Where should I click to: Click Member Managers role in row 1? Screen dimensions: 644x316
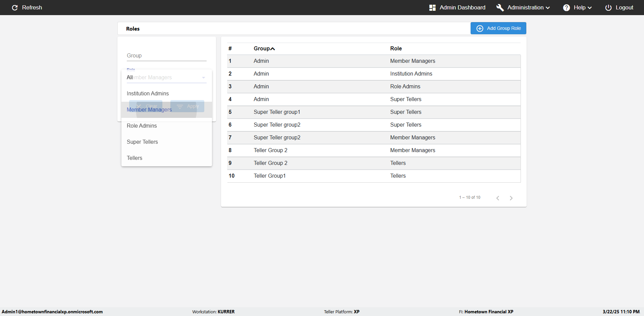pyautogui.click(x=413, y=61)
